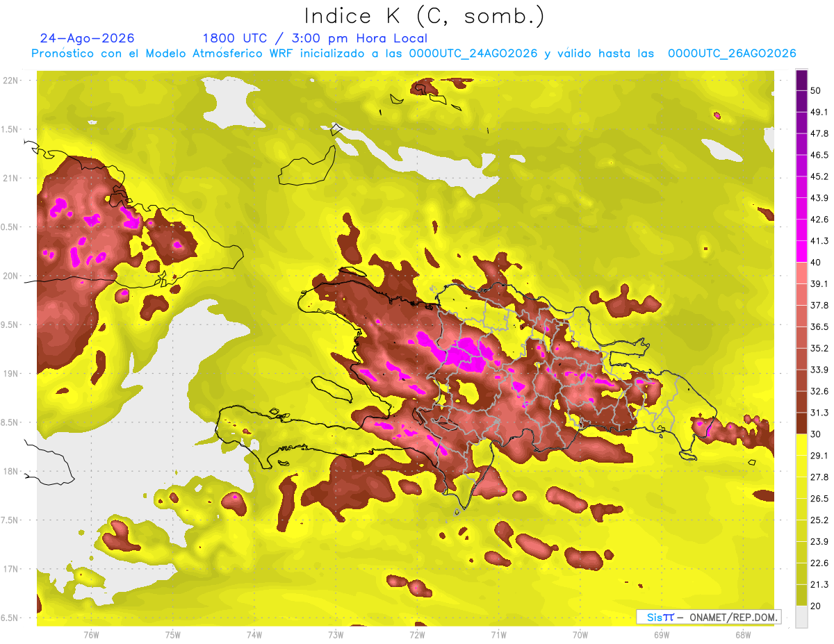
Task: Click the 22N latitude label
Action: click(x=11, y=81)
